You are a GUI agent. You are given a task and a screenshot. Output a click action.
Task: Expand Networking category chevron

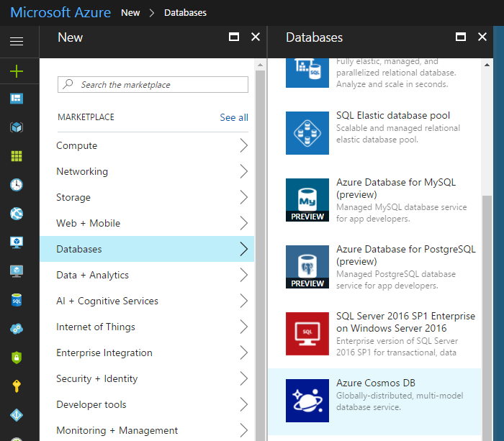coord(244,171)
